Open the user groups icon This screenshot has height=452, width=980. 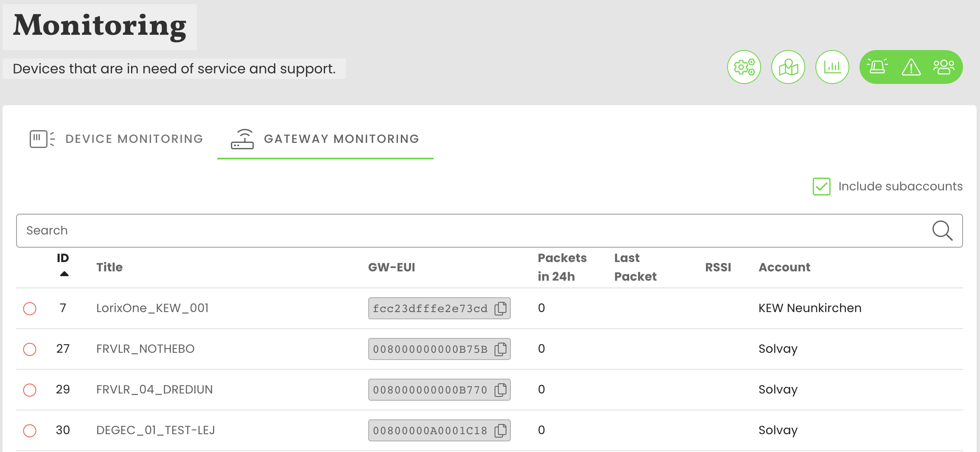944,67
